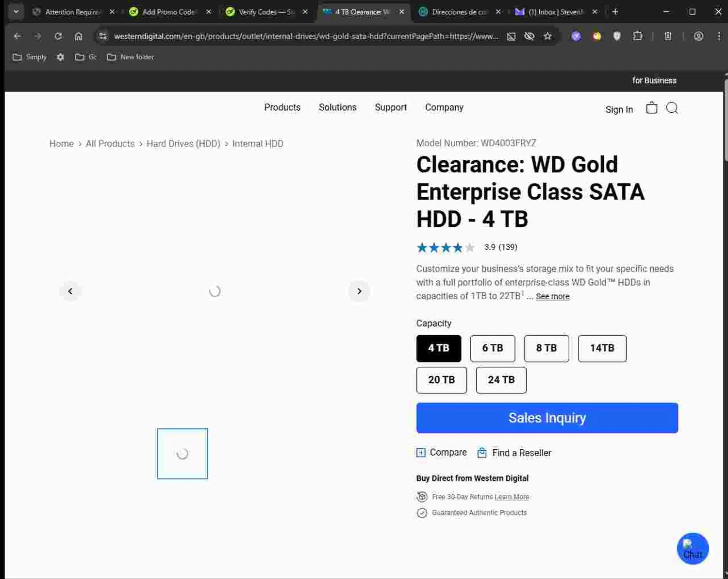Viewport: 728px width, 579px height.
Task: Switch to Attention Required tab
Action: coord(72,12)
